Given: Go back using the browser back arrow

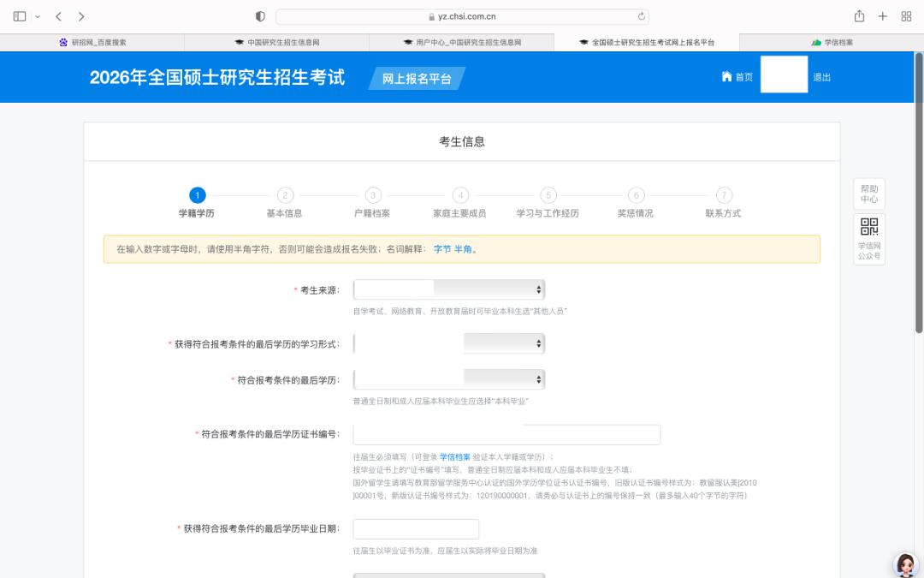Looking at the screenshot, I should (58, 16).
